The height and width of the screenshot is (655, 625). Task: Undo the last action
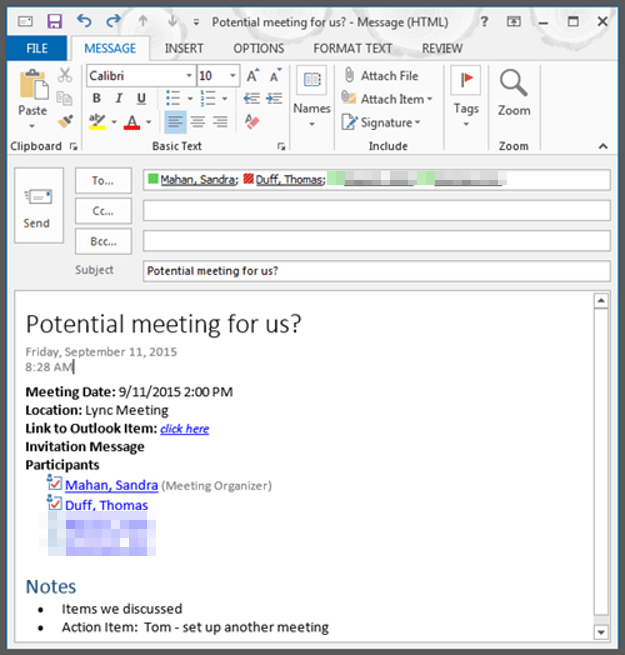[84, 20]
